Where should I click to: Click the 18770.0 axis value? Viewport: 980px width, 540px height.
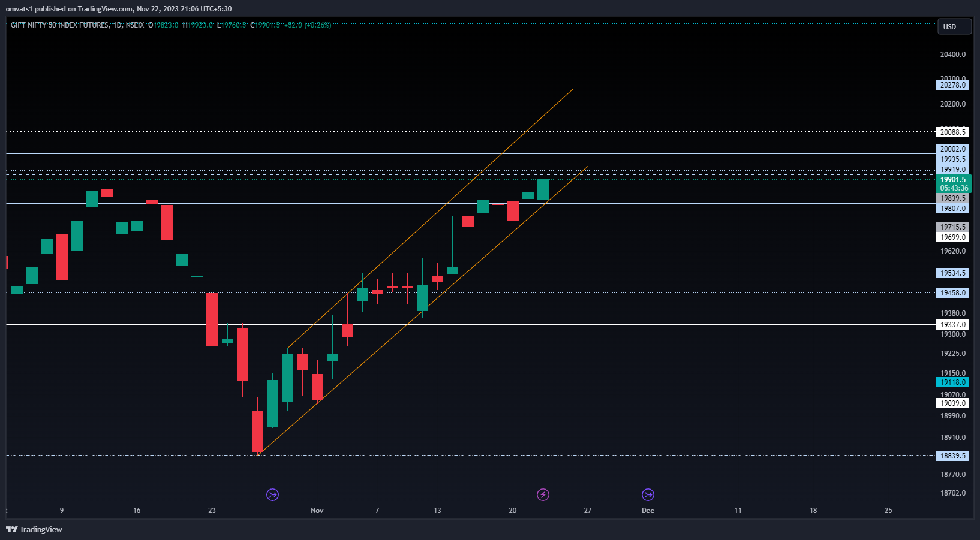[x=953, y=475]
